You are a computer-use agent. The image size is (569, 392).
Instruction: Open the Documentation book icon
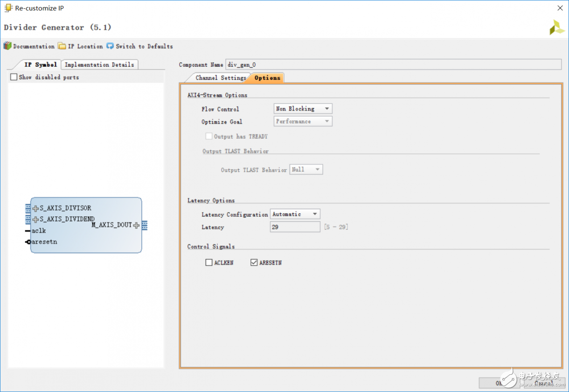point(7,46)
